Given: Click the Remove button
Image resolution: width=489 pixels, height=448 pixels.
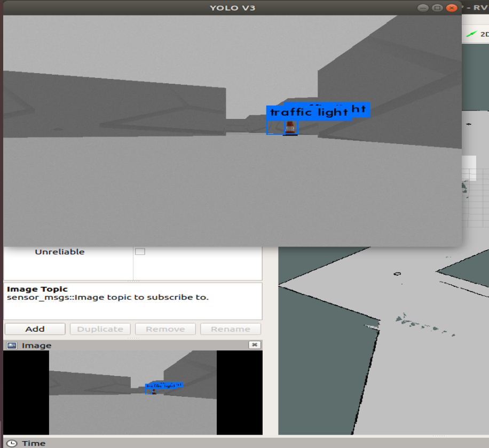Looking at the screenshot, I should pyautogui.click(x=165, y=329).
